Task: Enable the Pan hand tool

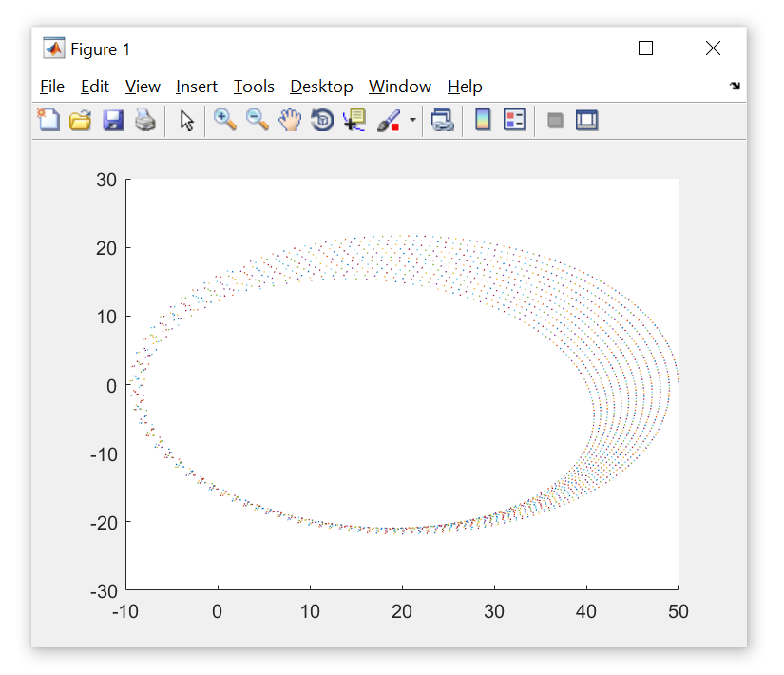Action: pos(290,121)
